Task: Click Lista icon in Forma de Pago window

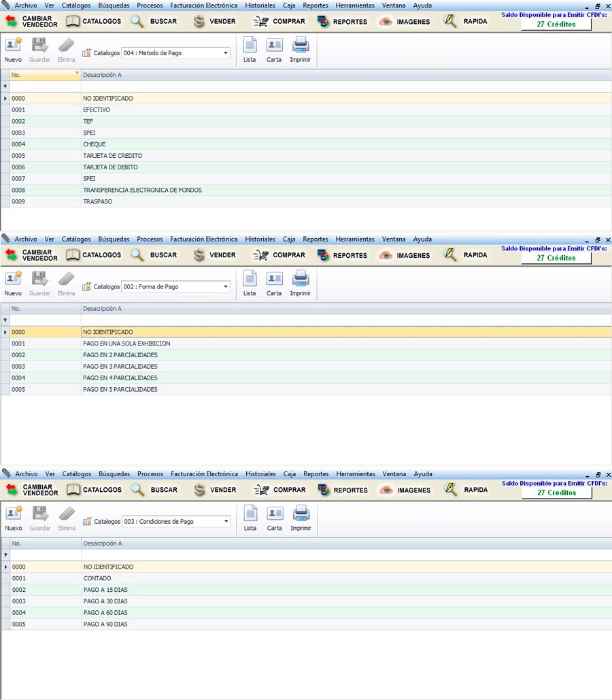Action: coord(250,279)
